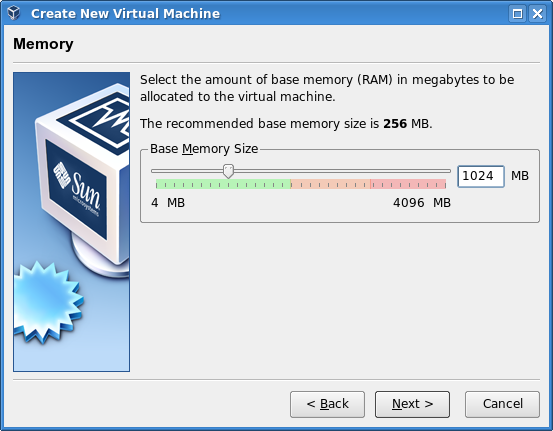Click the slider track right of the handle
The width and height of the screenshot is (553, 431).
342,171
